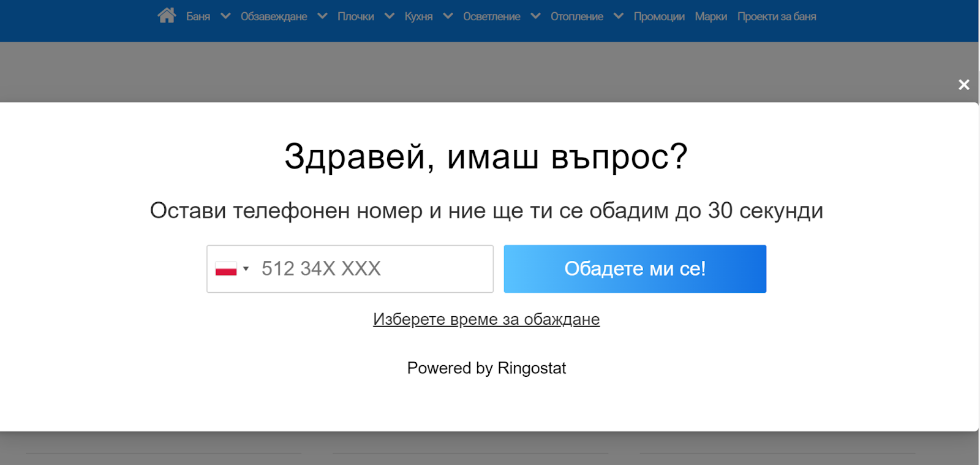
Task: Close the callback popup with X
Action: click(x=963, y=85)
